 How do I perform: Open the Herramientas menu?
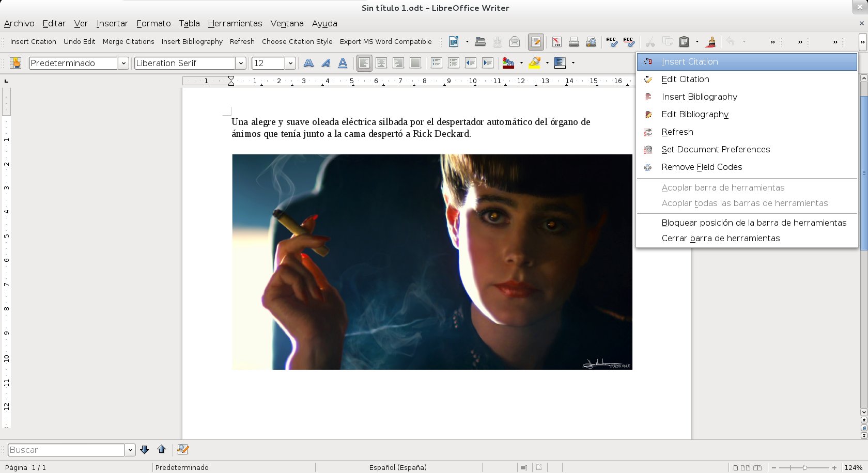(x=235, y=23)
